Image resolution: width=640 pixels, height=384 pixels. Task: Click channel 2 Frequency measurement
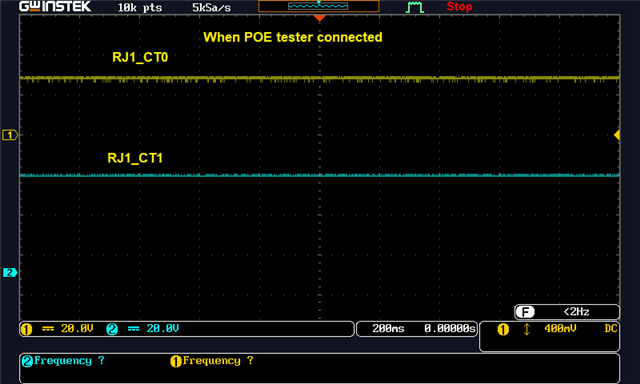tap(63, 361)
